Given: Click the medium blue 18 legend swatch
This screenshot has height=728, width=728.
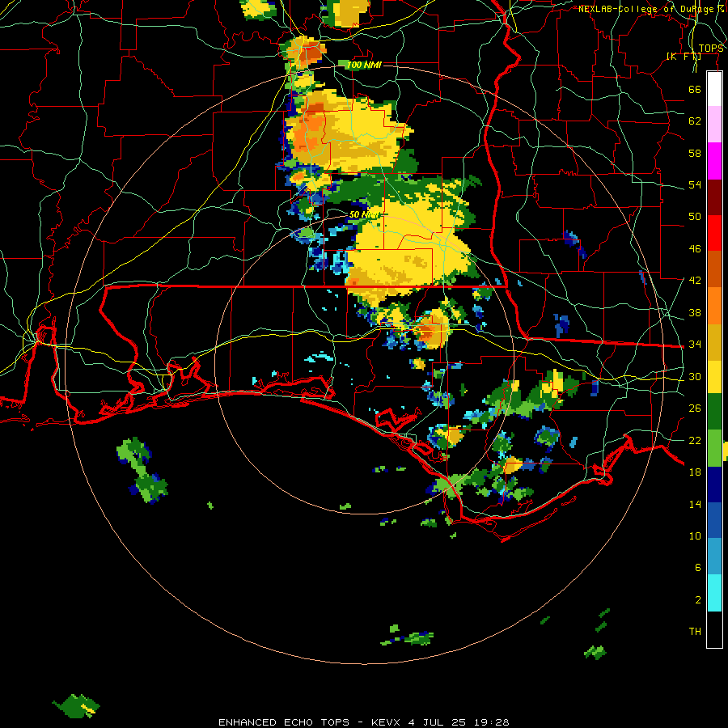Looking at the screenshot, I should (x=714, y=521).
